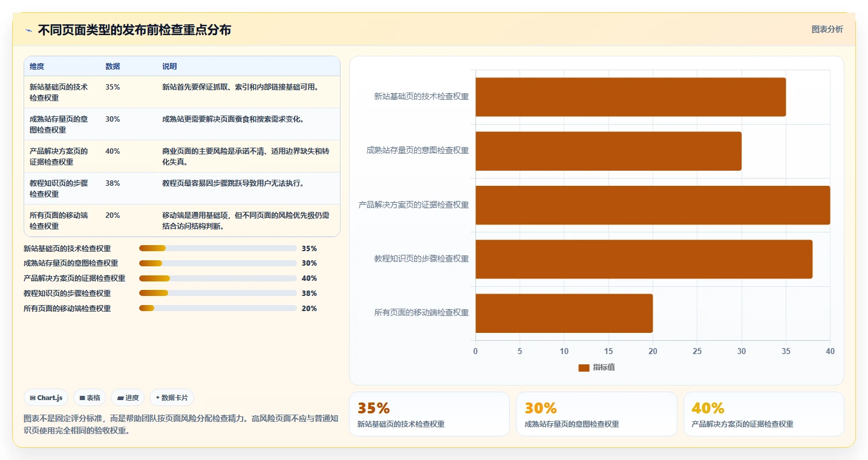Click the 20% label beside the progress bars
The width and height of the screenshot is (868, 460).
coord(309,308)
